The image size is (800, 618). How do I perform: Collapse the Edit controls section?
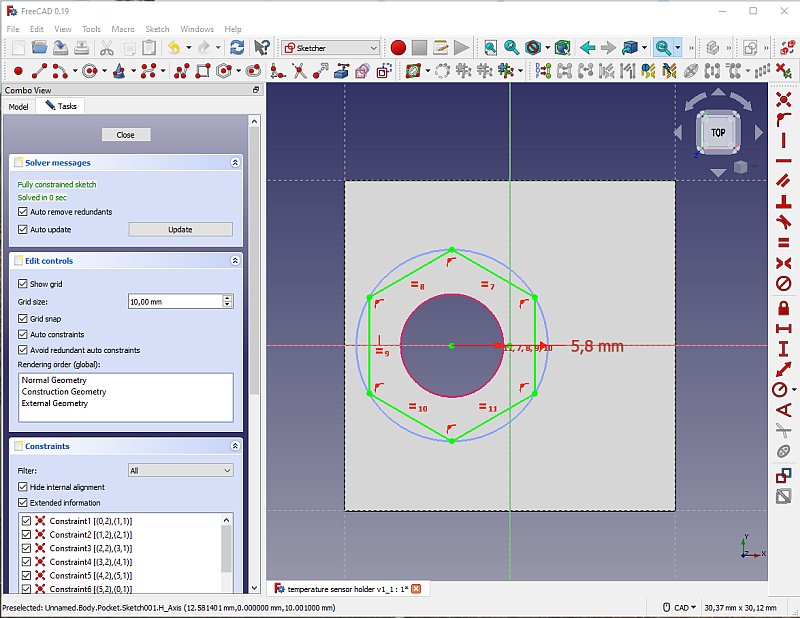[x=235, y=260]
